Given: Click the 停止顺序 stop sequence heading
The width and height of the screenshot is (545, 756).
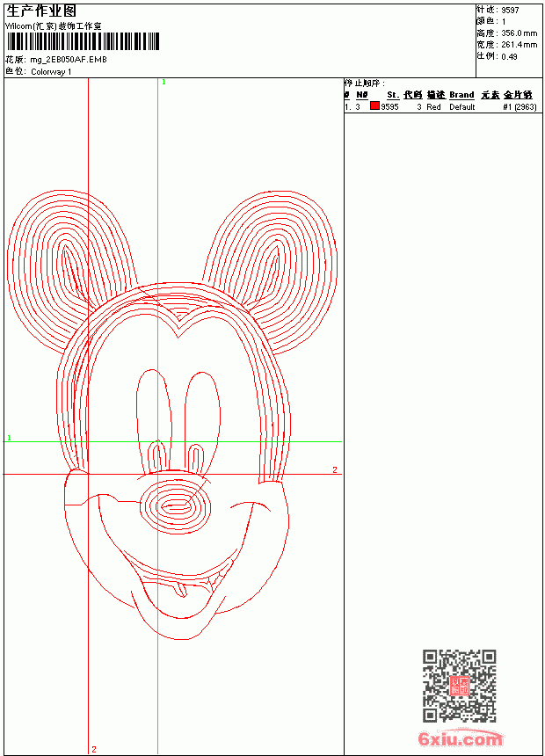Looking at the screenshot, I should (x=365, y=83).
